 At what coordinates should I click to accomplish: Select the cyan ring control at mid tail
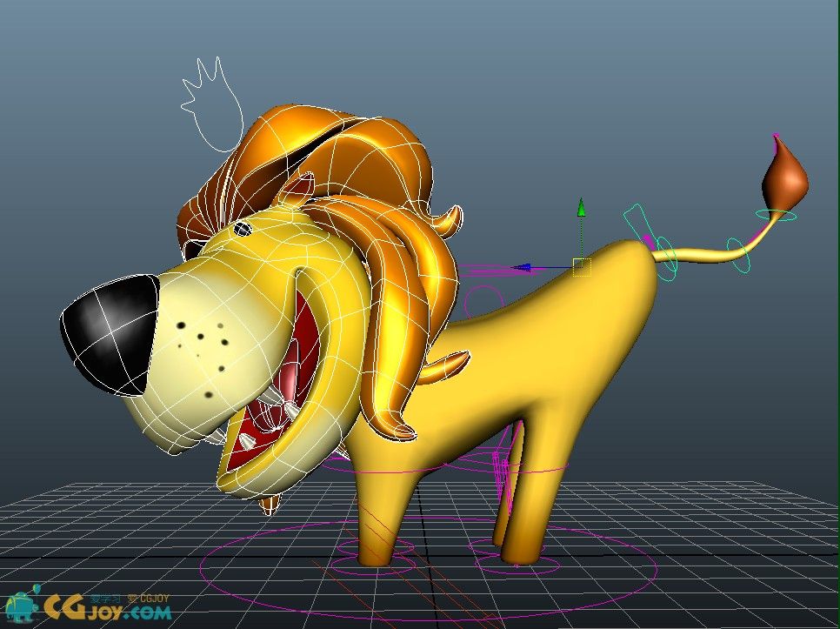(738, 256)
